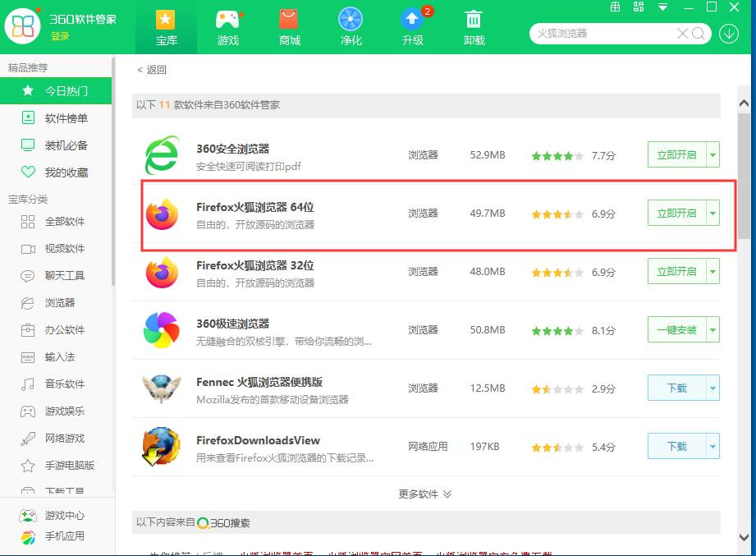This screenshot has height=556, width=756.
Task: Expand options arrow for Firefox 32位 button
Action: (712, 272)
